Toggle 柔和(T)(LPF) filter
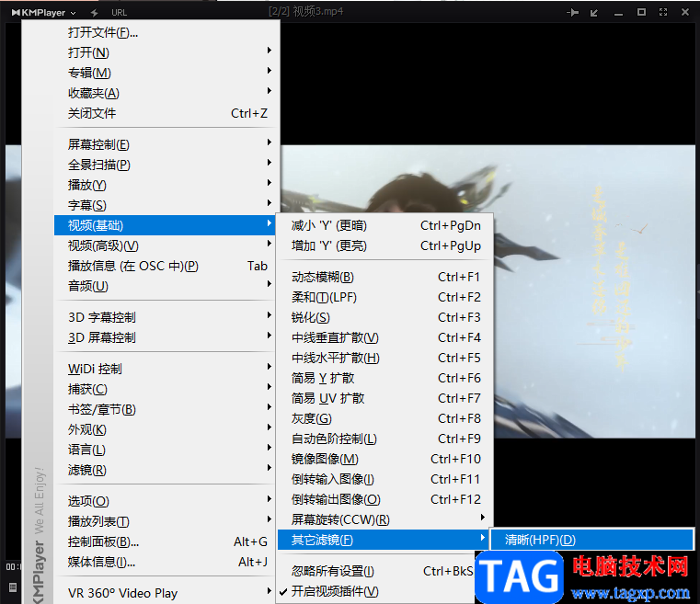The width and height of the screenshot is (700, 604). click(385, 297)
